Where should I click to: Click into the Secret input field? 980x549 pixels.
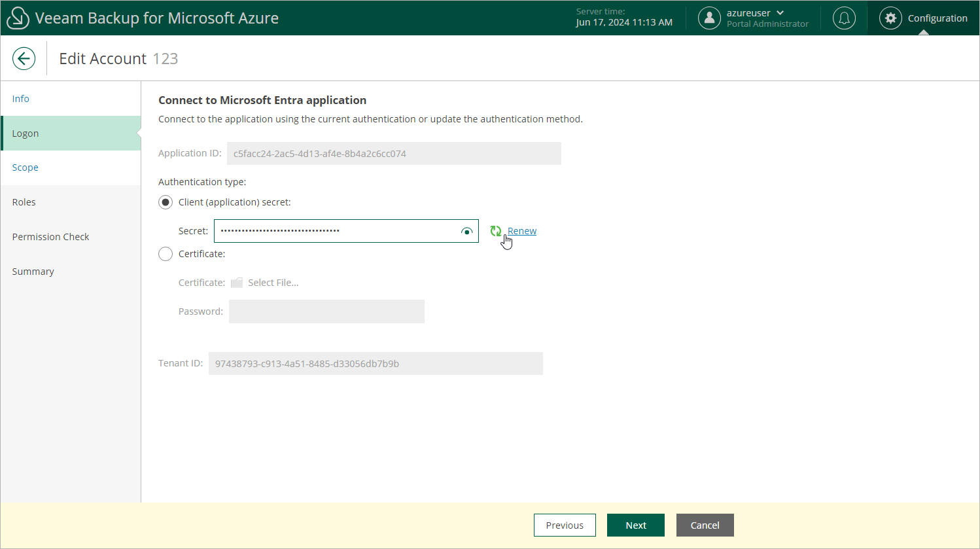click(x=337, y=231)
